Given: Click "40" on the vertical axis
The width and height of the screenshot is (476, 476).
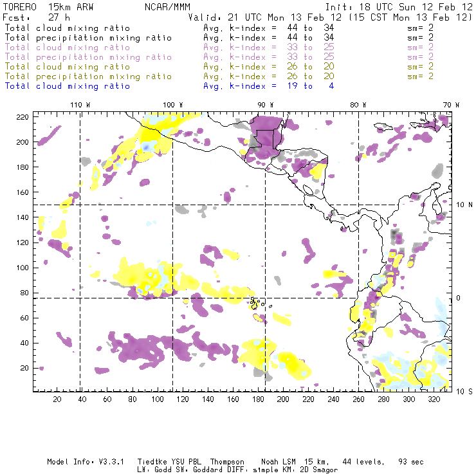Looking at the screenshot, I should [x=24, y=343].
